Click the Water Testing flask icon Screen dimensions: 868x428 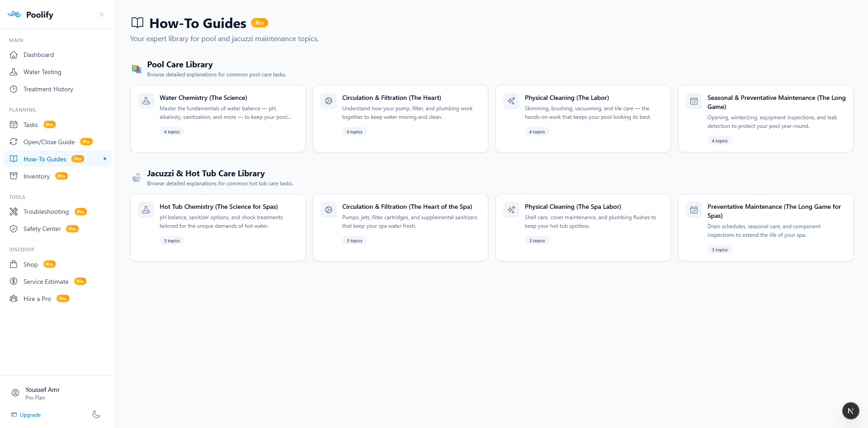coord(14,72)
